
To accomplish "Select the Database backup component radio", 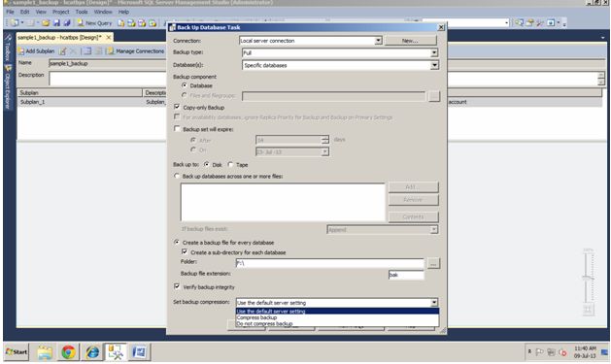I will pyautogui.click(x=185, y=85).
